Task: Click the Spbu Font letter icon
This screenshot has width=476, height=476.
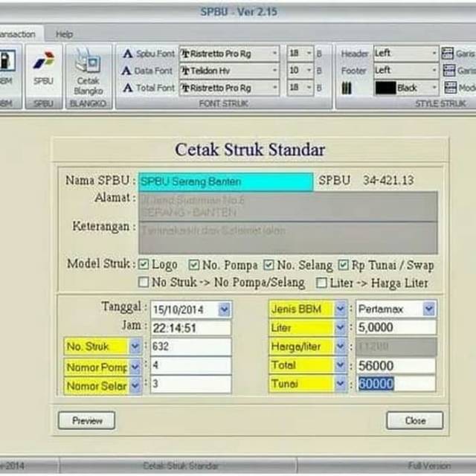Action: pyautogui.click(x=126, y=54)
